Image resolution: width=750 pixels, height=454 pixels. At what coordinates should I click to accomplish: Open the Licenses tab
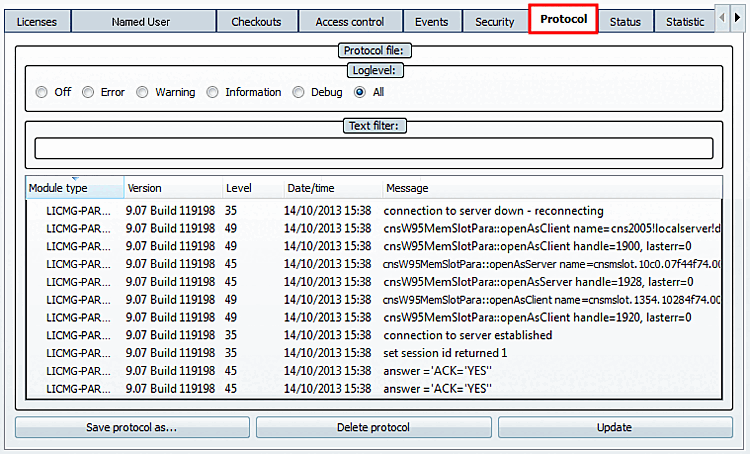pyautogui.click(x=37, y=22)
